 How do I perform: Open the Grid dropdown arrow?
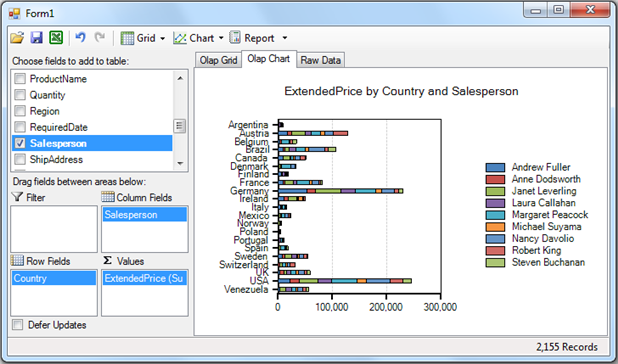pyautogui.click(x=162, y=39)
